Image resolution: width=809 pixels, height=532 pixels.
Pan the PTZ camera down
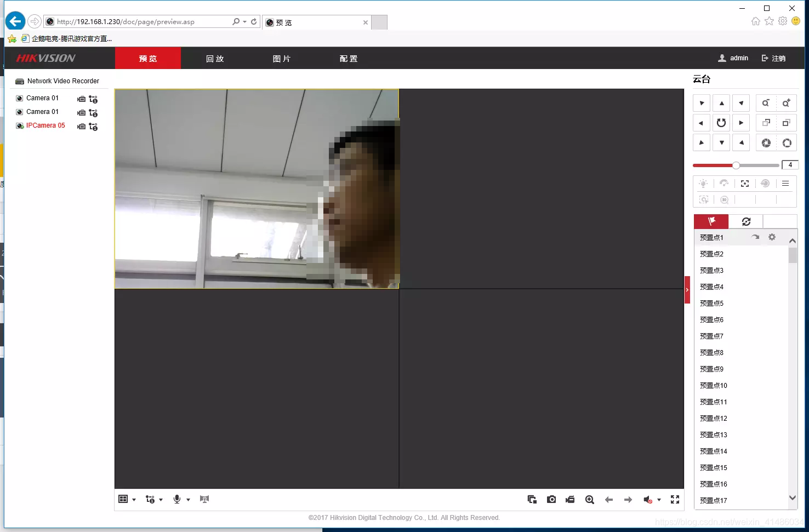pyautogui.click(x=721, y=142)
